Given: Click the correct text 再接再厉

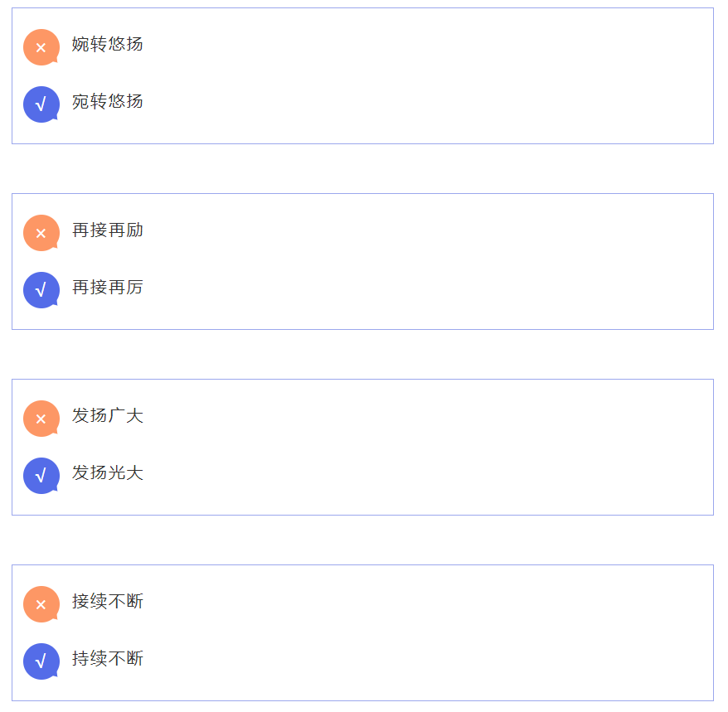Looking at the screenshot, I should click(x=108, y=287).
